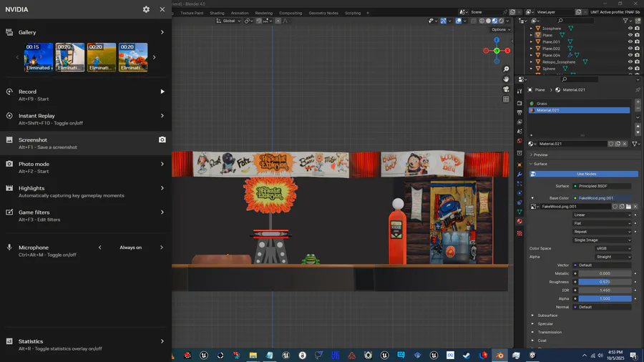Viewport: 644px width, 362px height.
Task: Click the Use Nodes button
Action: pyautogui.click(x=586, y=174)
